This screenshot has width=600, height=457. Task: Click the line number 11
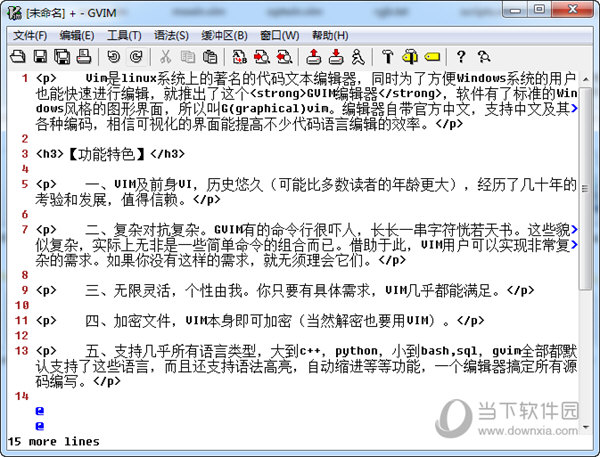click(x=22, y=320)
